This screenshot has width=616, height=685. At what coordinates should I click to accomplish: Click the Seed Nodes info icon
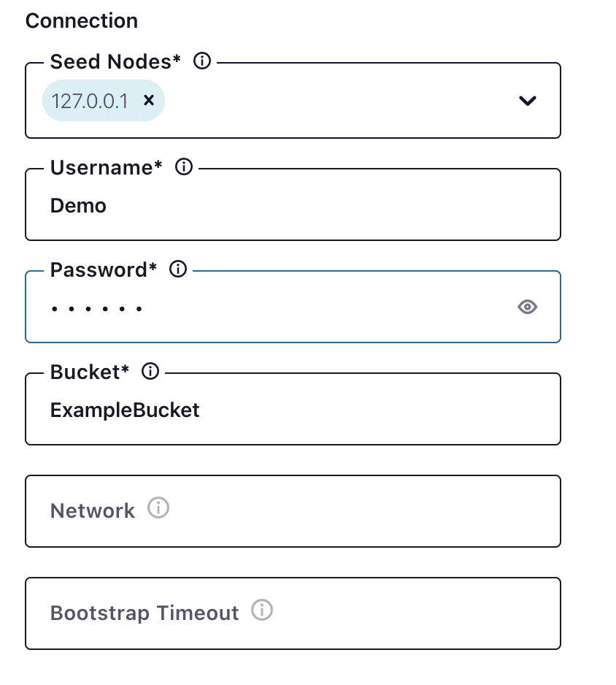point(201,61)
